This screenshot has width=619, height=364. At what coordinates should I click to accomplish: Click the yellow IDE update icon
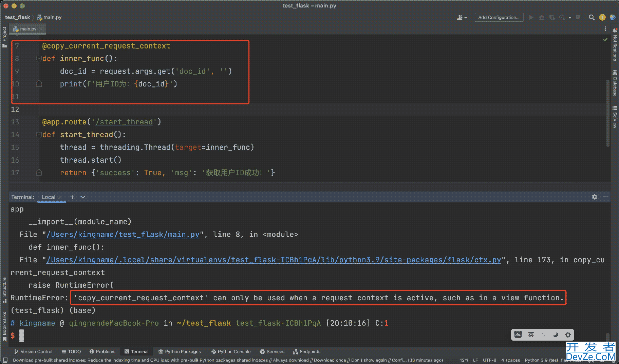click(x=602, y=17)
